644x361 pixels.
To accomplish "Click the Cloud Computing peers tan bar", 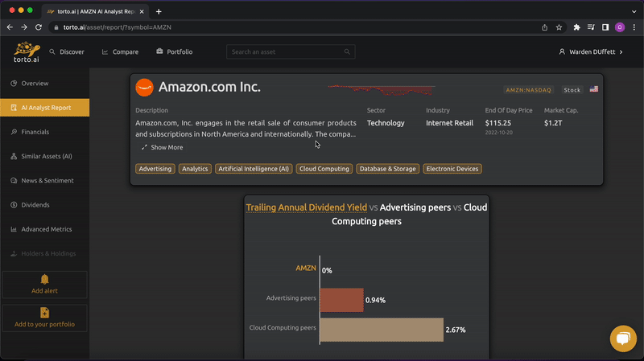I will (x=382, y=330).
